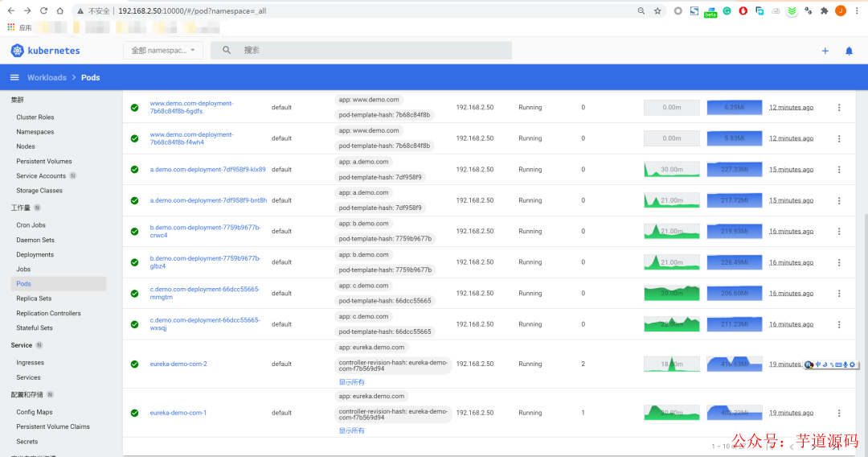868x457 pixels.
Task: Open Services in sidebar
Action: (x=28, y=378)
